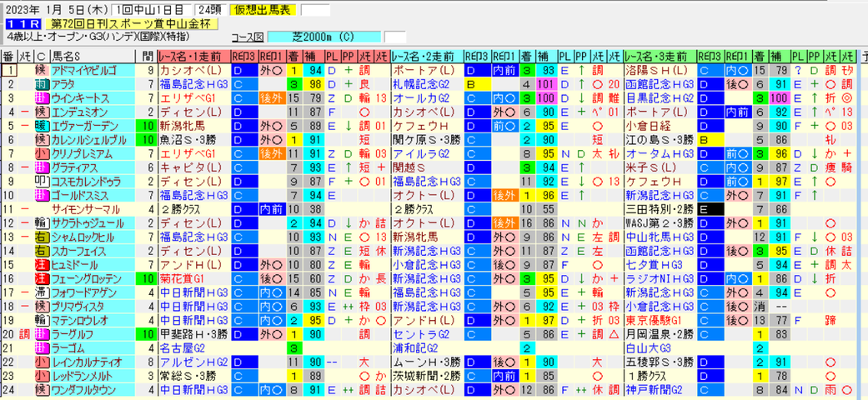Sort by the 馬名S column header
Image resolution: width=868 pixels, height=400 pixels.
[x=92, y=56]
